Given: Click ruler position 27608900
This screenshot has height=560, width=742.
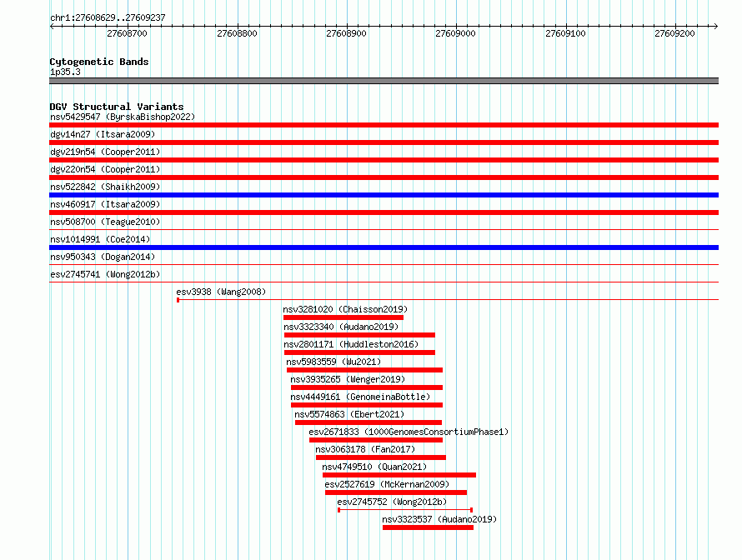Looking at the screenshot, I should tap(346, 33).
